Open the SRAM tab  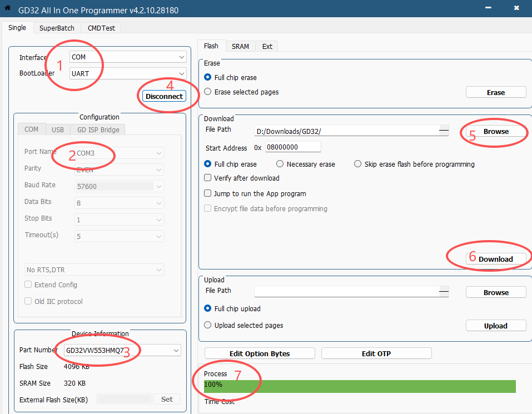240,47
